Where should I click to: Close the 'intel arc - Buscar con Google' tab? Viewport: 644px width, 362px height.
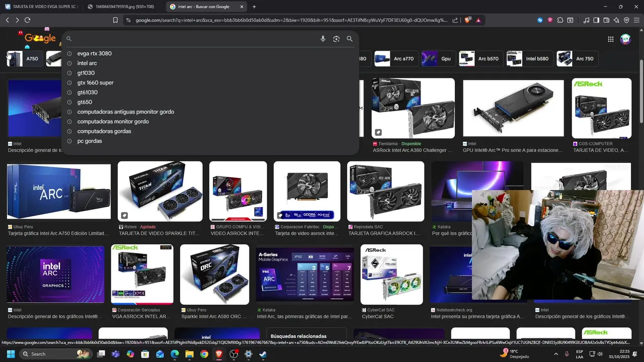[242, 7]
